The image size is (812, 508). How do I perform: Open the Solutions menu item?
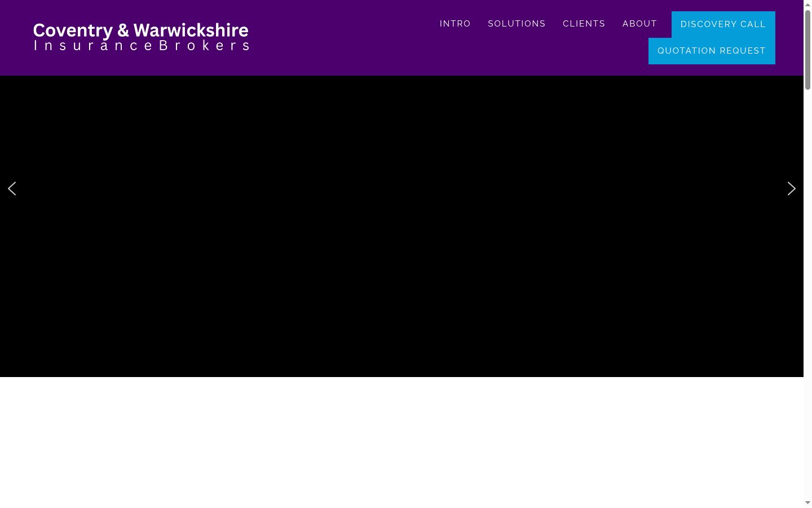(x=517, y=24)
